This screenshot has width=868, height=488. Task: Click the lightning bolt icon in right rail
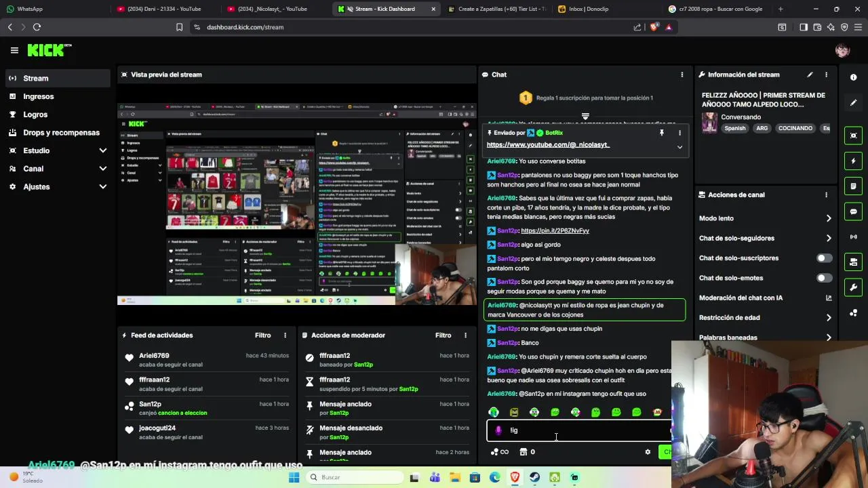pyautogui.click(x=853, y=161)
